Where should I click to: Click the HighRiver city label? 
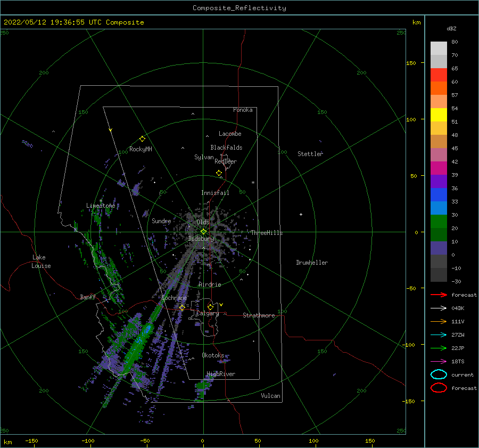click(221, 374)
